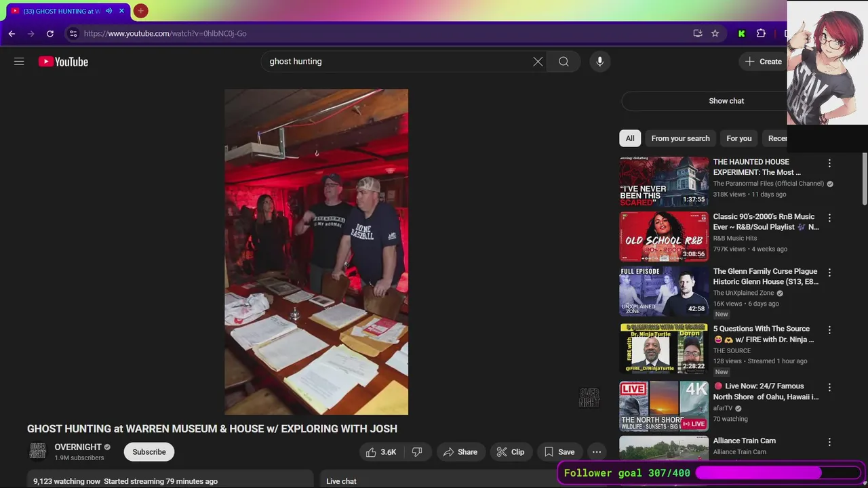Clear the ghost hunting search text

pyautogui.click(x=538, y=62)
